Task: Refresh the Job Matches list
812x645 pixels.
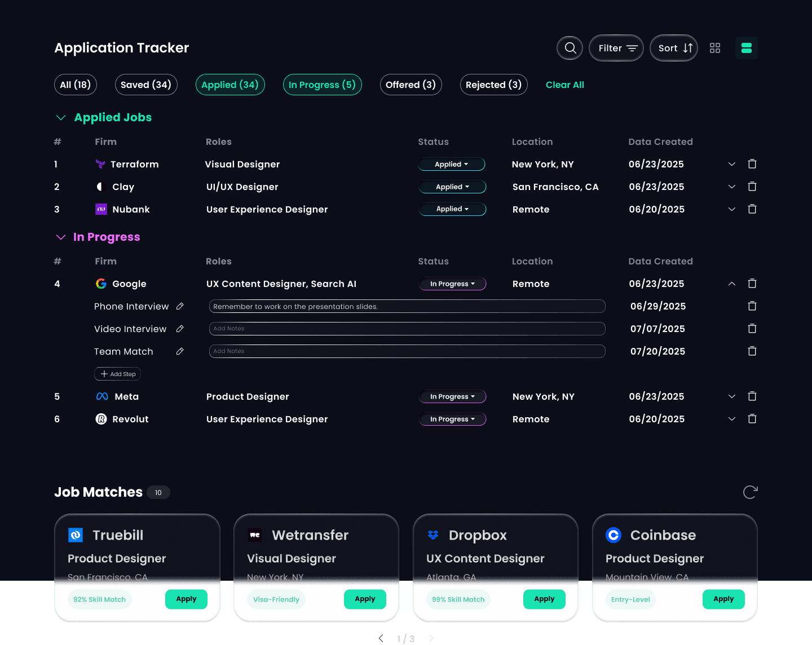Action: click(750, 492)
